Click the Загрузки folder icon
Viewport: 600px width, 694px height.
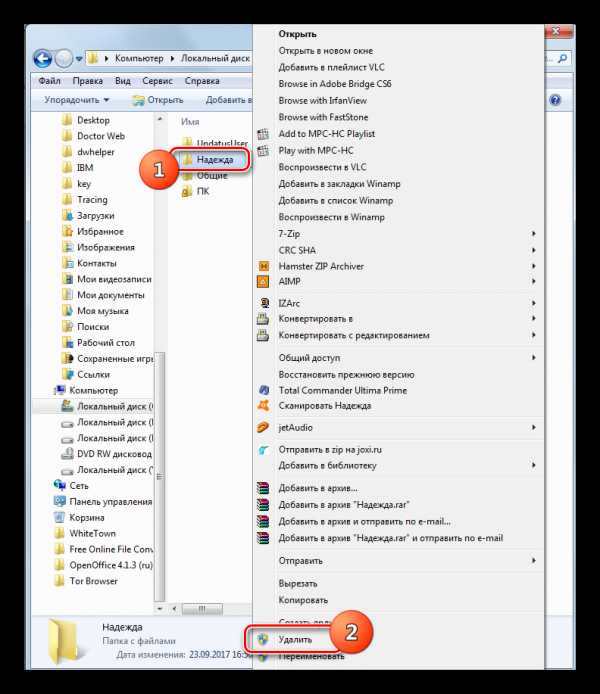click(x=67, y=216)
